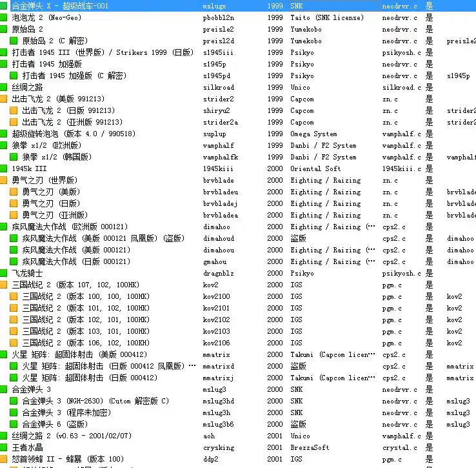The height and width of the screenshot is (468, 476).
Task: Click ROM name suplup
Action: (214, 134)
